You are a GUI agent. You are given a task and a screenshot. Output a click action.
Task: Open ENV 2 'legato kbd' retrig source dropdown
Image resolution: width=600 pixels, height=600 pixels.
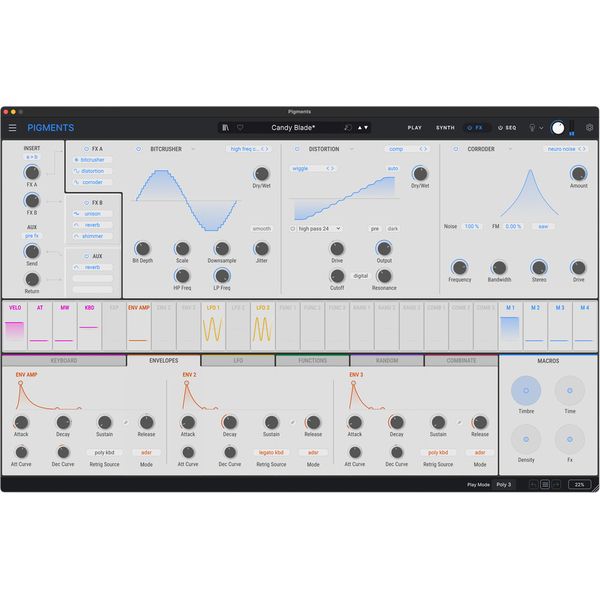pos(271,452)
